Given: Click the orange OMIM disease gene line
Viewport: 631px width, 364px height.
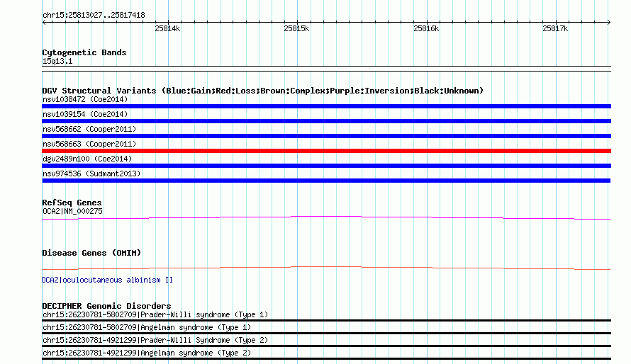Looking at the screenshot, I should (x=326, y=268).
